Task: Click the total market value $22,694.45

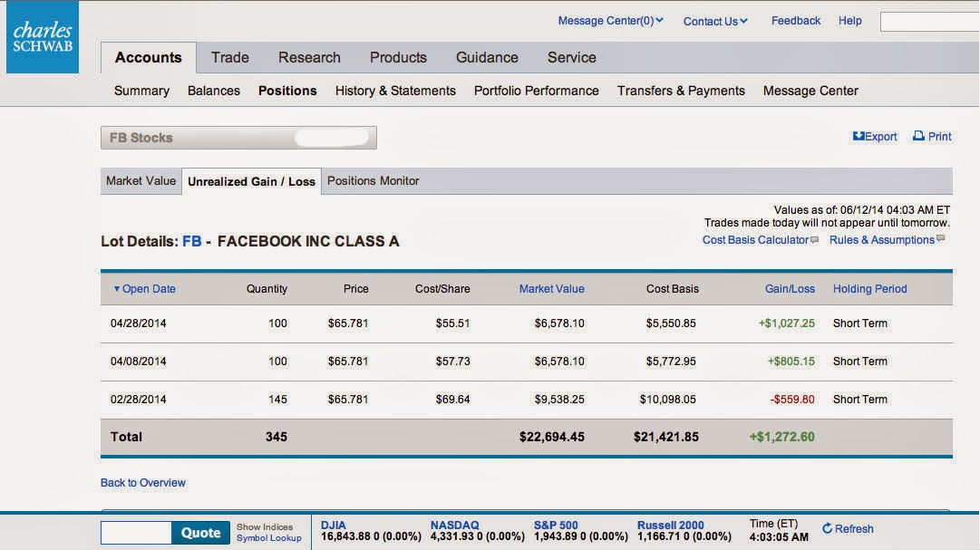Action: 552,437
